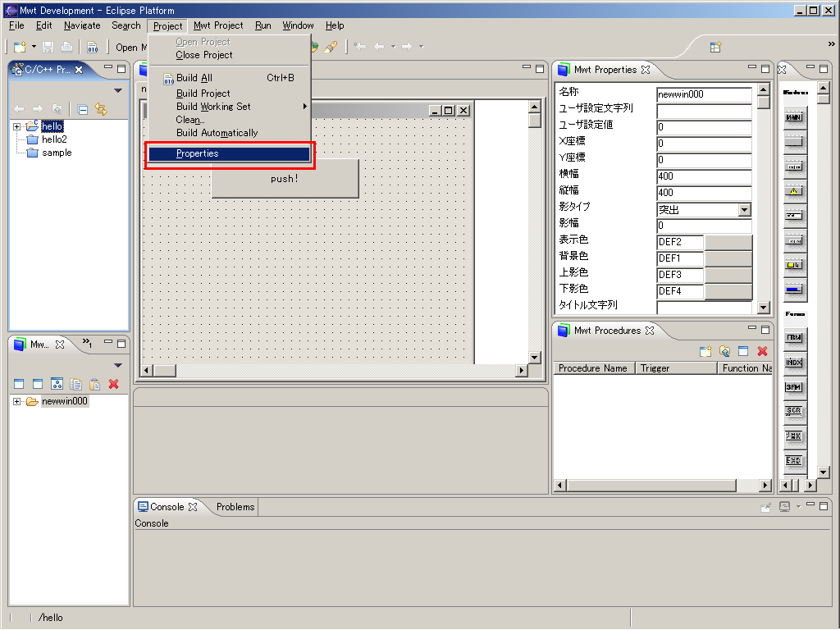Image resolution: width=840 pixels, height=630 pixels.
Task: Open the File menu
Action: (x=16, y=25)
